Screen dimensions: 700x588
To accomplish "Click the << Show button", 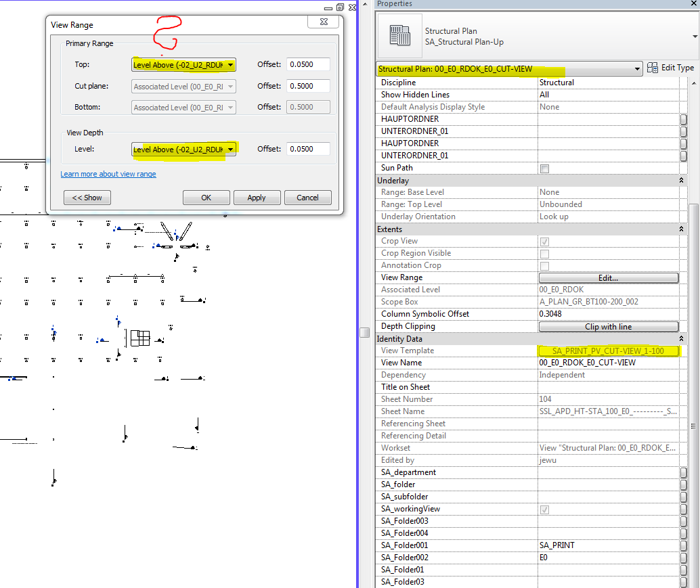I will 87,198.
